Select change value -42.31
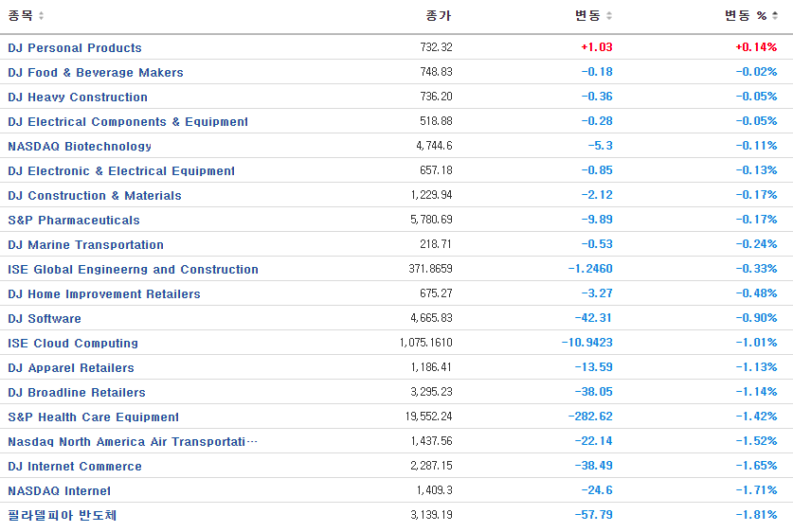 593,318
